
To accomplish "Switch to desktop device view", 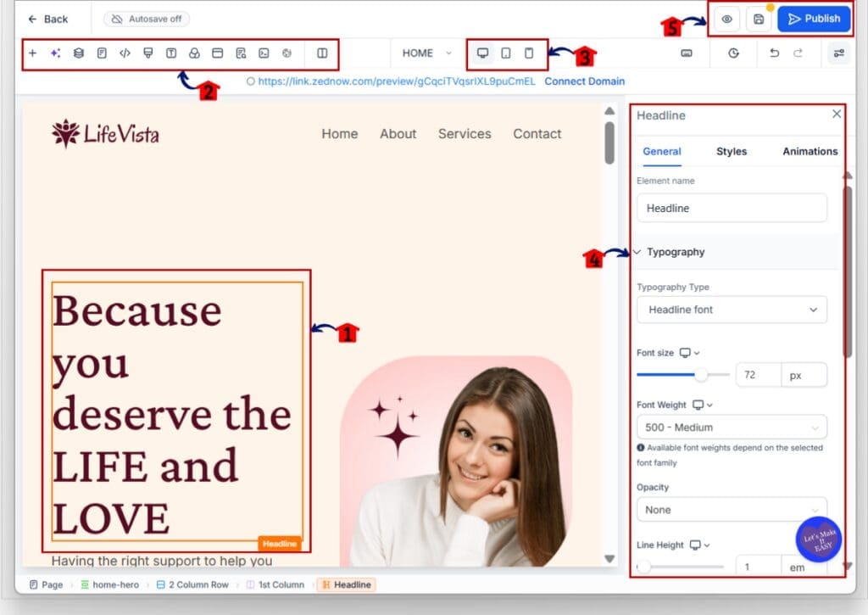I will (x=482, y=53).
